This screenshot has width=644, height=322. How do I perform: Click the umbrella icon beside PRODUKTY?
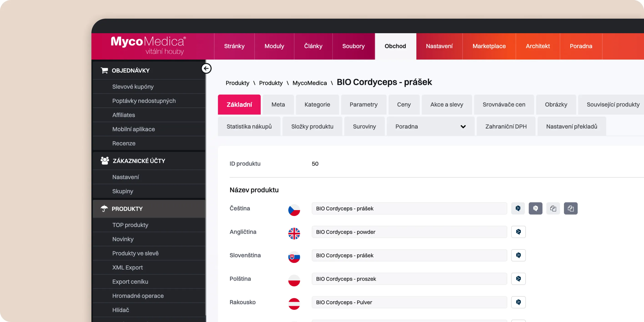(x=104, y=209)
